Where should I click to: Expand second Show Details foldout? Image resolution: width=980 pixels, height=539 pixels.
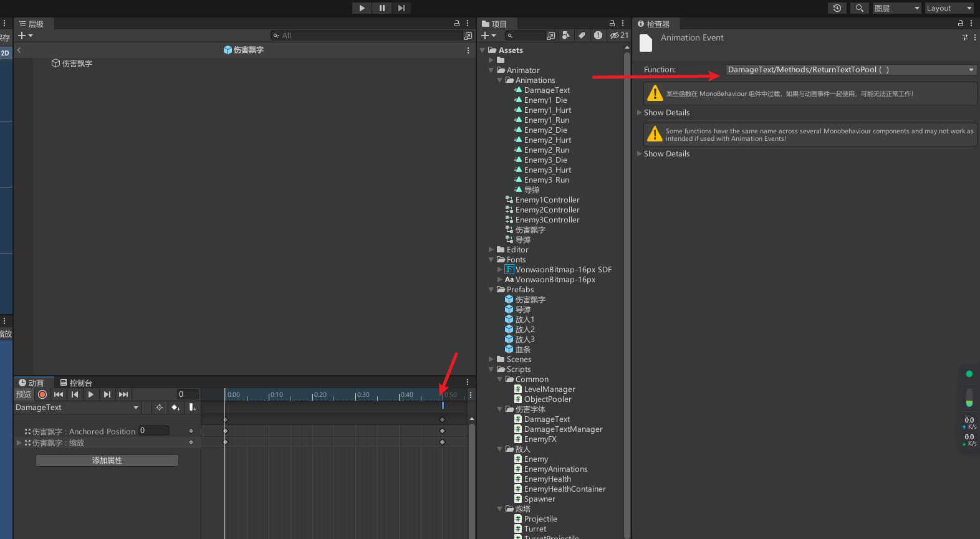coord(640,154)
